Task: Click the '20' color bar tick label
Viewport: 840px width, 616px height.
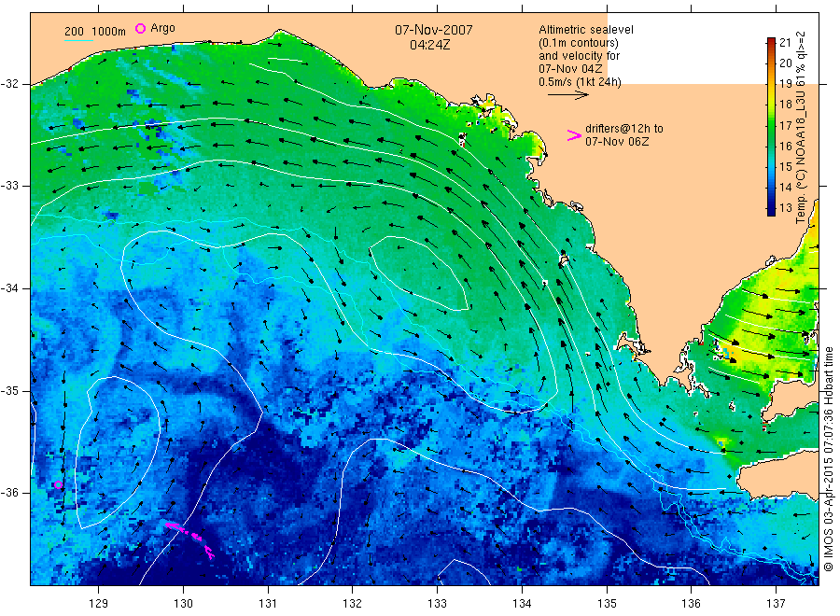Action: pyautogui.click(x=785, y=63)
